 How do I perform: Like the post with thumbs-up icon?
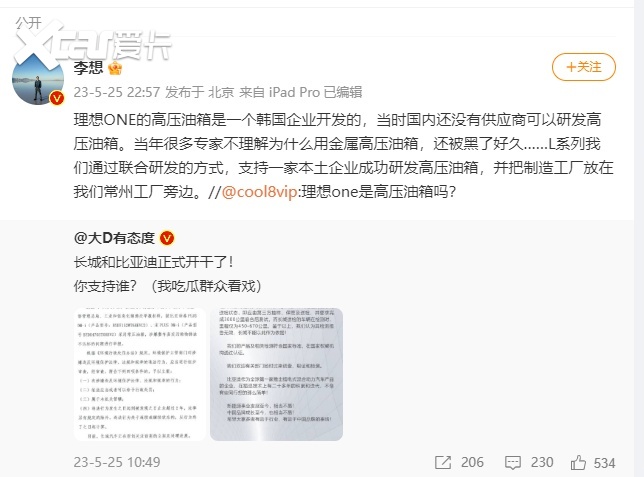coord(578,463)
